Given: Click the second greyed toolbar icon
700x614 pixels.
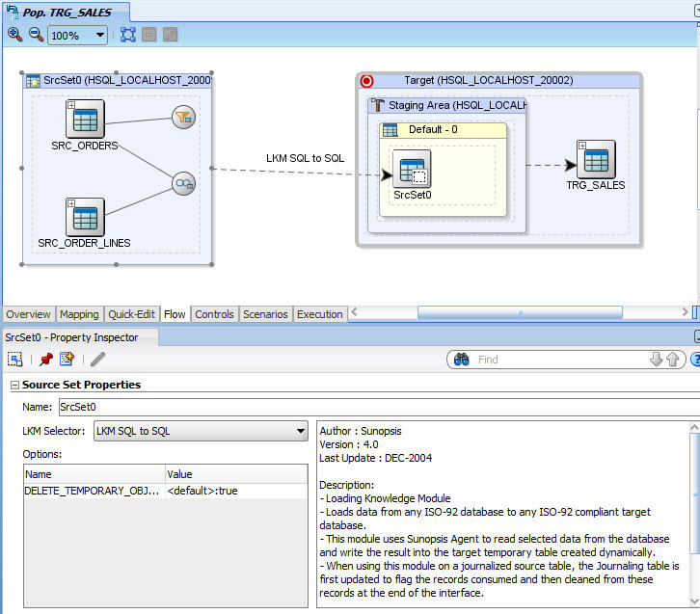Looking at the screenshot, I should coord(170,35).
